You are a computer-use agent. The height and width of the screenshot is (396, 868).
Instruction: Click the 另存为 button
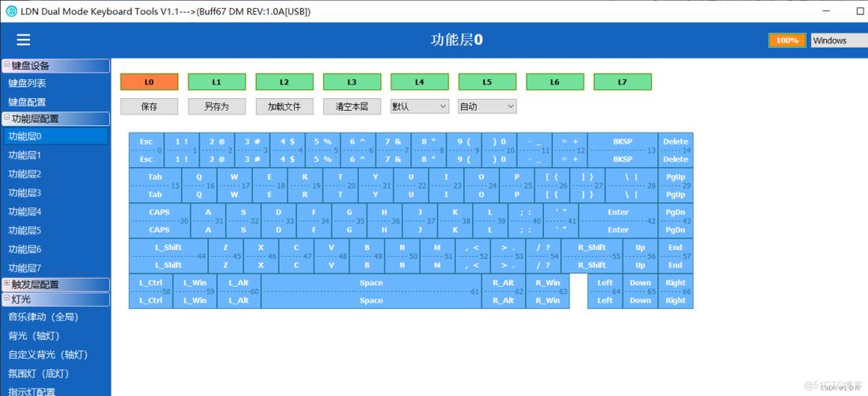[x=217, y=106]
